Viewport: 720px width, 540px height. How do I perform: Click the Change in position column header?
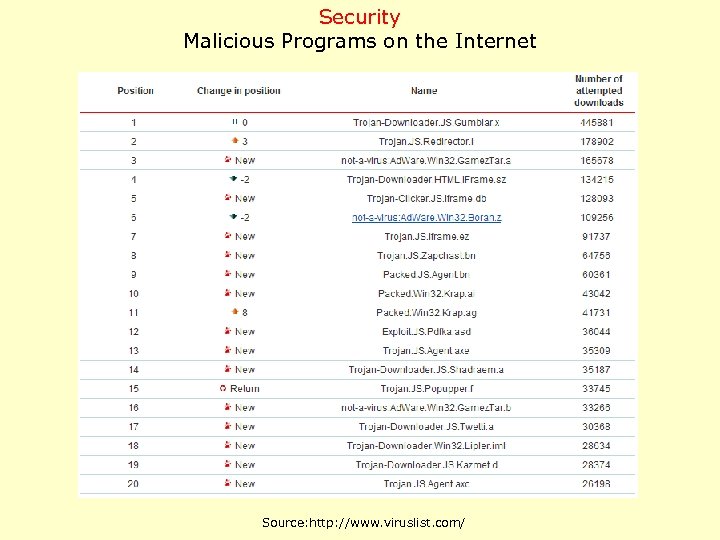[238, 91]
